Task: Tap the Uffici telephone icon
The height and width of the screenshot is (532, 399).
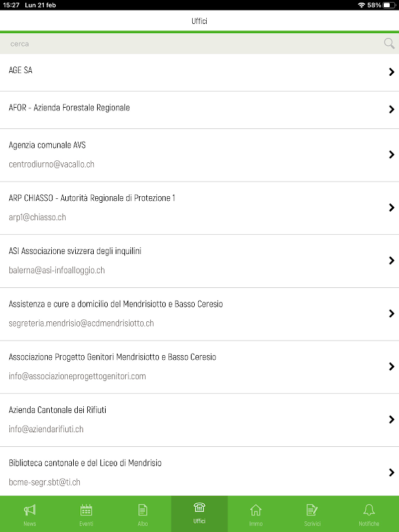Action: (x=199, y=509)
